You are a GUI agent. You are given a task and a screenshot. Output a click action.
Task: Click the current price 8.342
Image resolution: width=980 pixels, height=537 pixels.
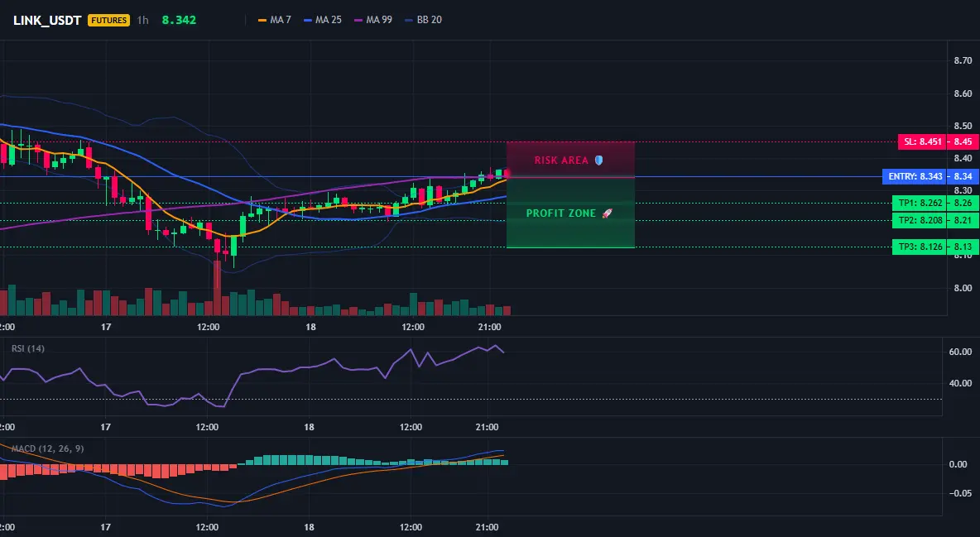pos(179,20)
